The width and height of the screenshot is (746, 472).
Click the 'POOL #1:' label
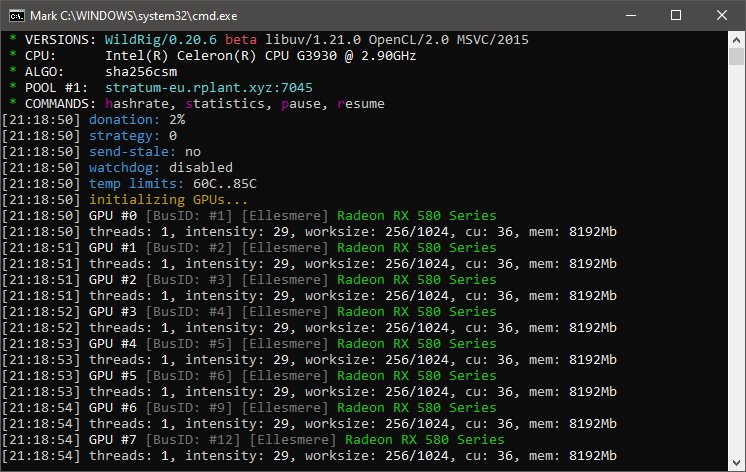pos(57,88)
